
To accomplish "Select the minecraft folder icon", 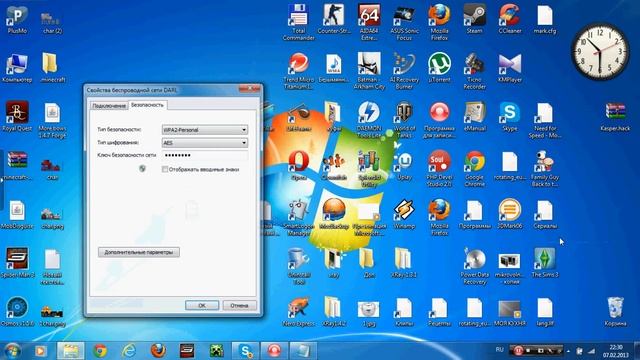I will pos(52,68).
